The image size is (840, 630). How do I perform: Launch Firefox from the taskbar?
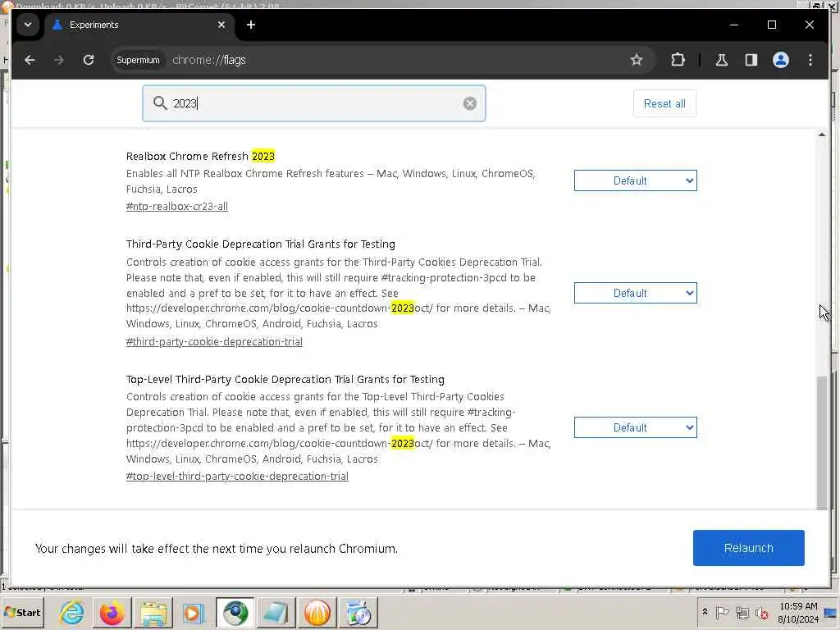coord(112,612)
